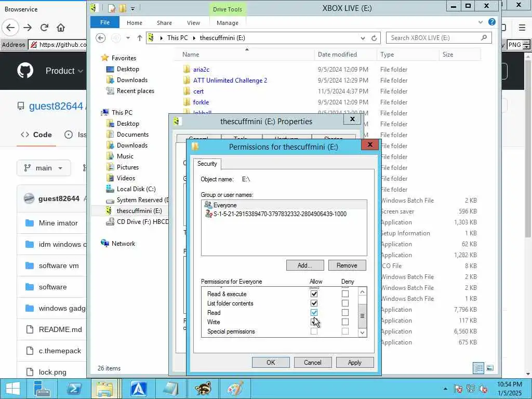The width and height of the screenshot is (532, 399).
Task: Open the forkle folder
Action: coord(201,102)
